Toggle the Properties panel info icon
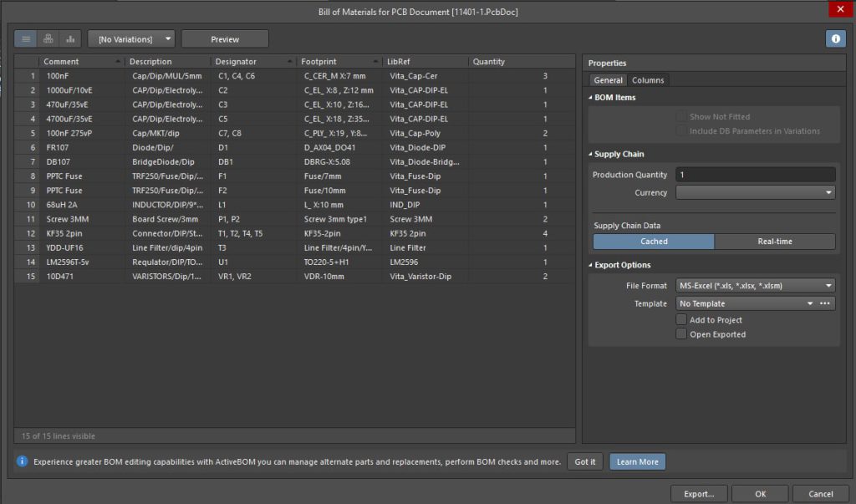The image size is (856, 504). pyautogui.click(x=835, y=38)
